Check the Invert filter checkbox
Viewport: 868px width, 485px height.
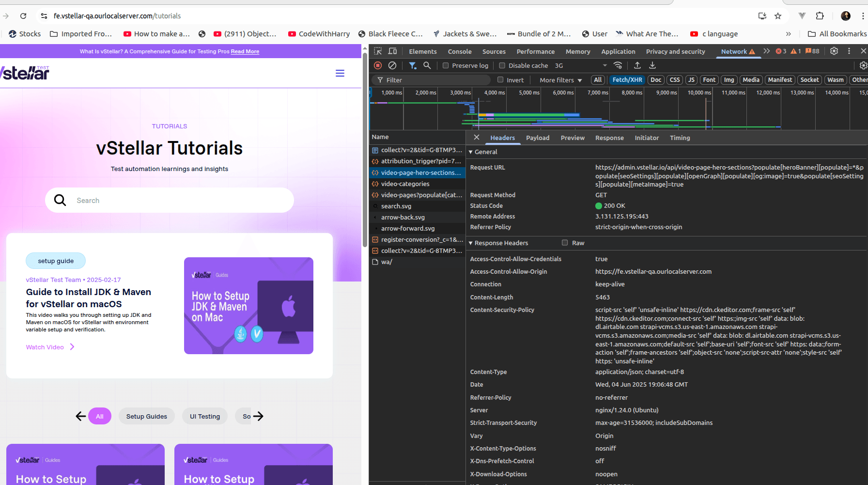500,80
